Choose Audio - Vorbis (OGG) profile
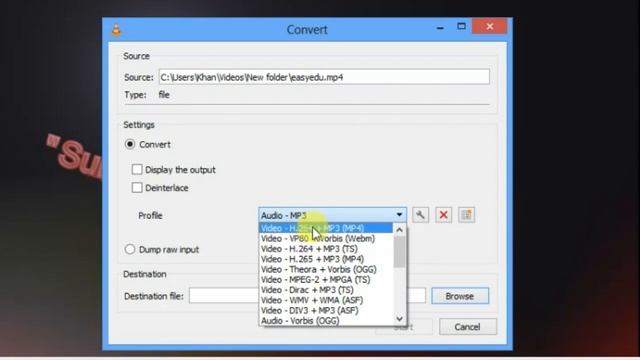Image resolution: width=640 pixels, height=360 pixels. 326,320
